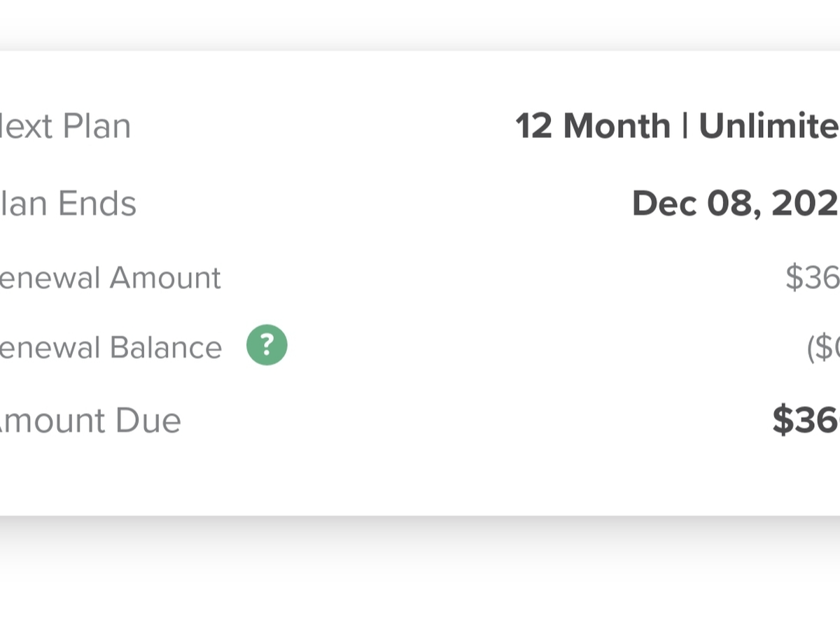Click the number "12" in plan value
This screenshot has width=840, height=630.
(534, 127)
